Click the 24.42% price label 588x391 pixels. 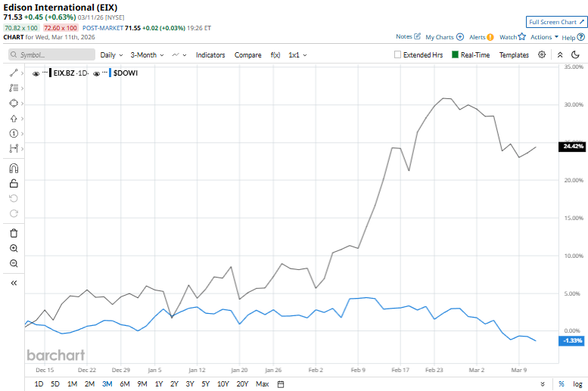571,146
